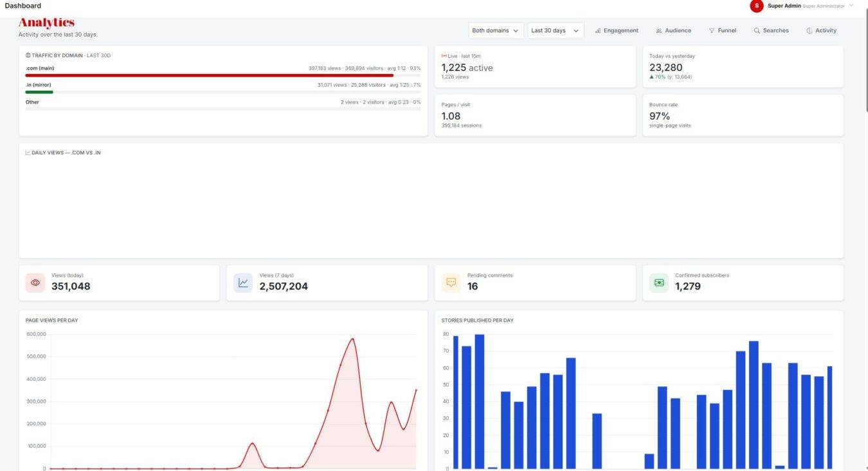Click the Page Views Per Day chart title

[x=51, y=320]
